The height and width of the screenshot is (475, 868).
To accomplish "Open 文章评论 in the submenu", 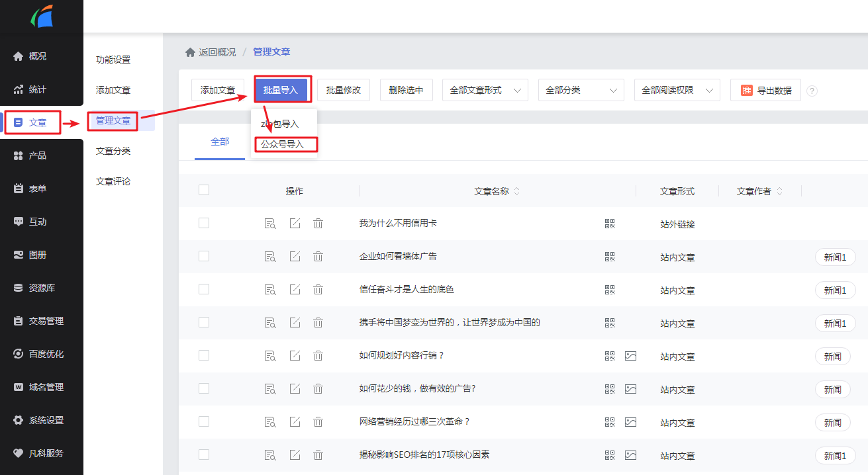I will (113, 181).
